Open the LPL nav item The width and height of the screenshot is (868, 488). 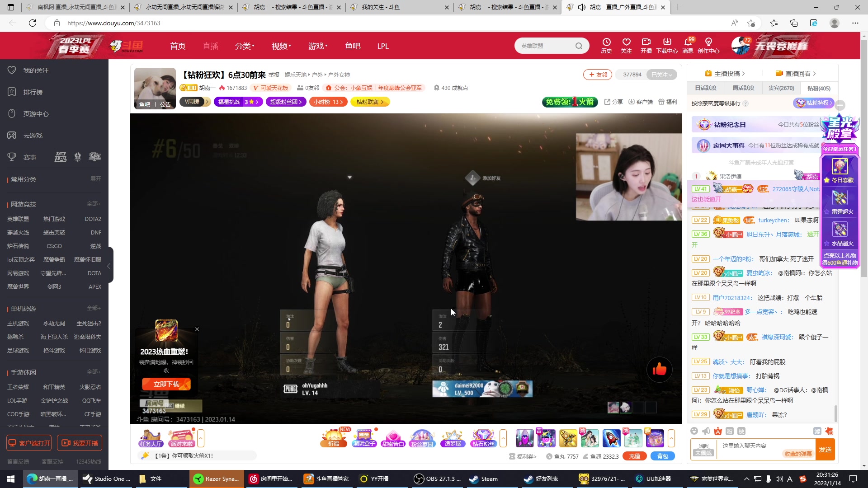pyautogui.click(x=383, y=46)
